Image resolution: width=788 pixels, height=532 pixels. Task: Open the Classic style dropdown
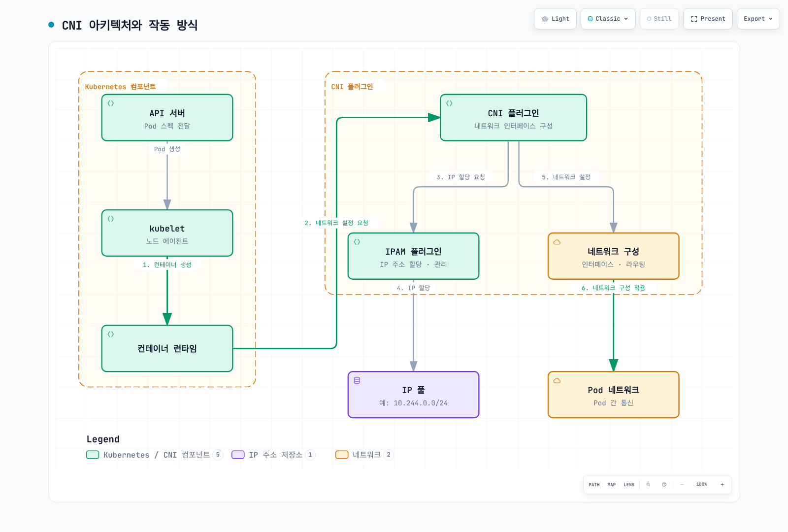tap(608, 19)
